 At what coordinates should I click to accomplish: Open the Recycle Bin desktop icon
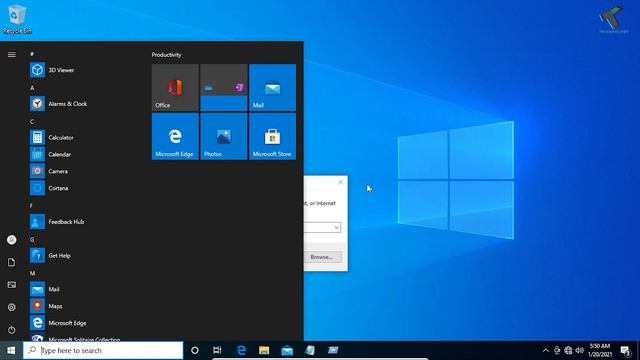tap(17, 19)
